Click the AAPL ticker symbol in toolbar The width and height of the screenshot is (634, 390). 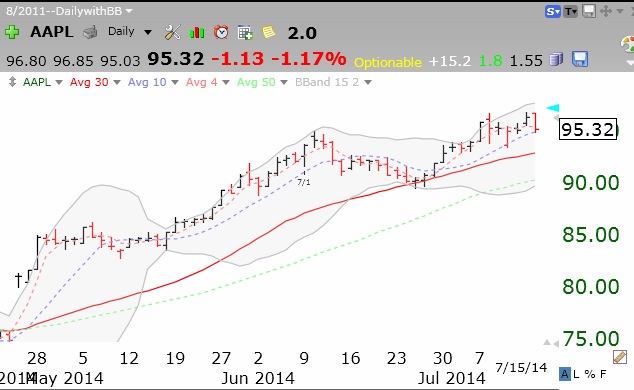click(x=52, y=32)
